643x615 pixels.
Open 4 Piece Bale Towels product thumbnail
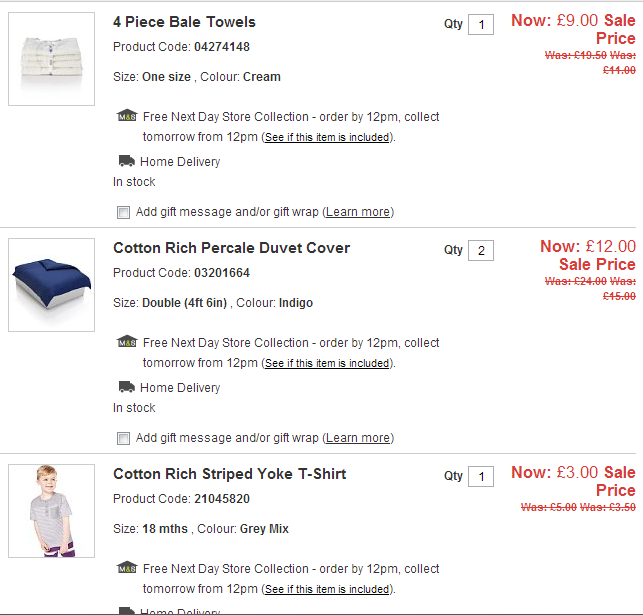pyautogui.click(x=51, y=59)
